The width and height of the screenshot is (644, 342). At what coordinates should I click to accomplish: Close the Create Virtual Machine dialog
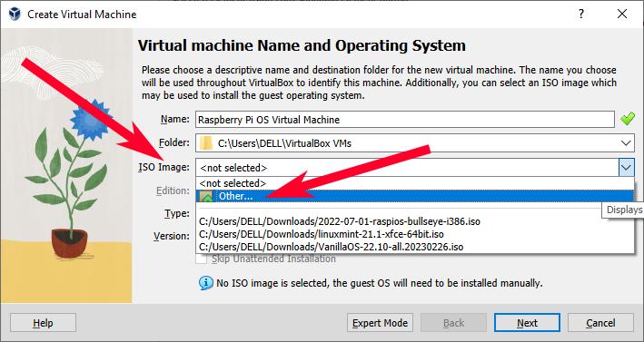pyautogui.click(x=622, y=14)
